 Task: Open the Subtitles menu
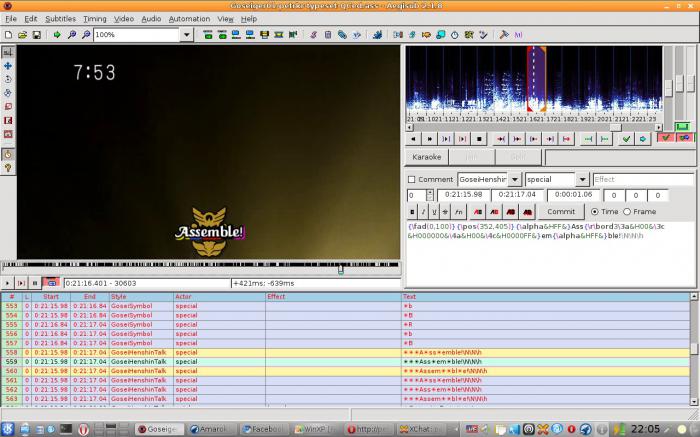[60, 19]
